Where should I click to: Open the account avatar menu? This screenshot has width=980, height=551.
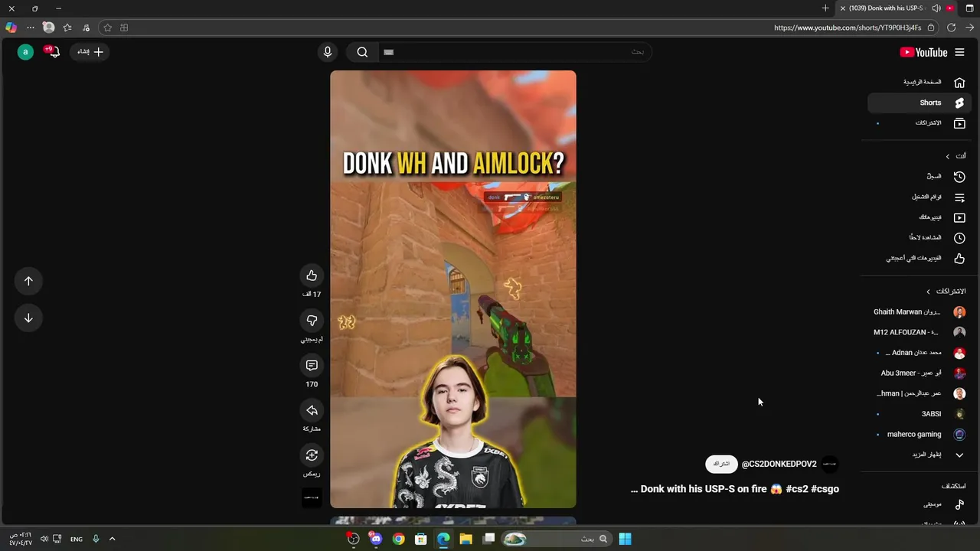25,52
